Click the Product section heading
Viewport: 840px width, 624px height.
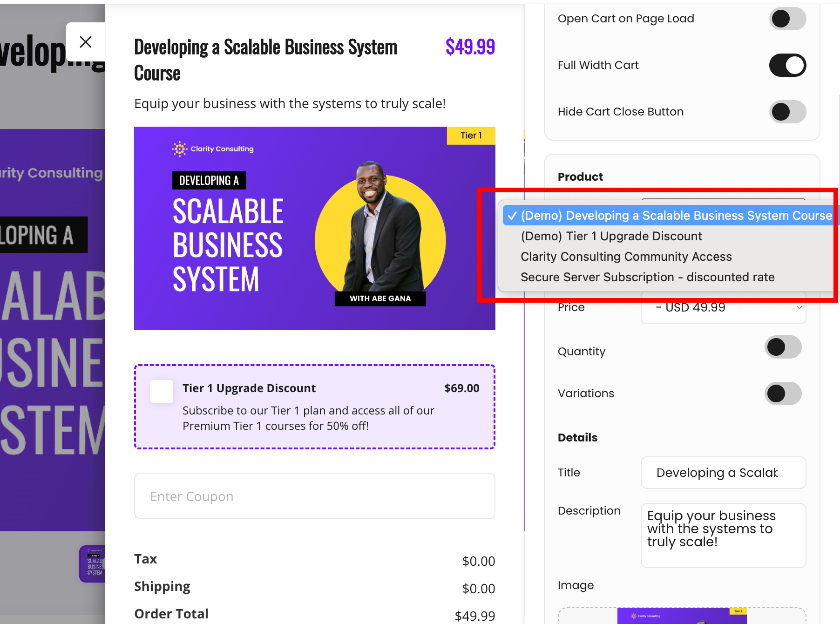tap(580, 176)
